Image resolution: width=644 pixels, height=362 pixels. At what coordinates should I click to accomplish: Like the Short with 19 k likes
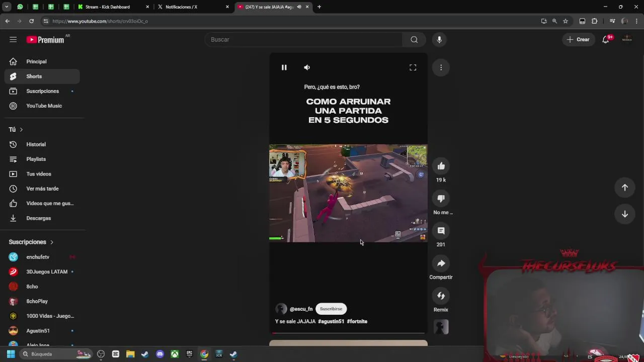tap(441, 166)
